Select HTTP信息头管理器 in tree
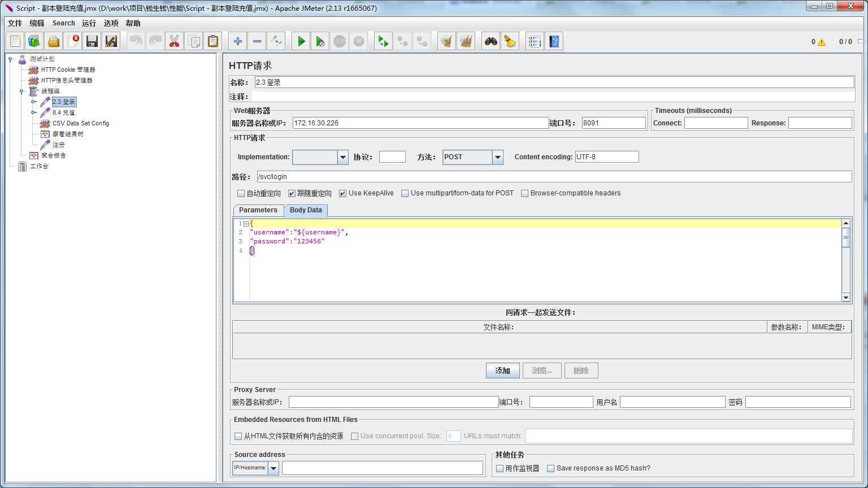Viewport: 868px width, 488px height. (67, 80)
